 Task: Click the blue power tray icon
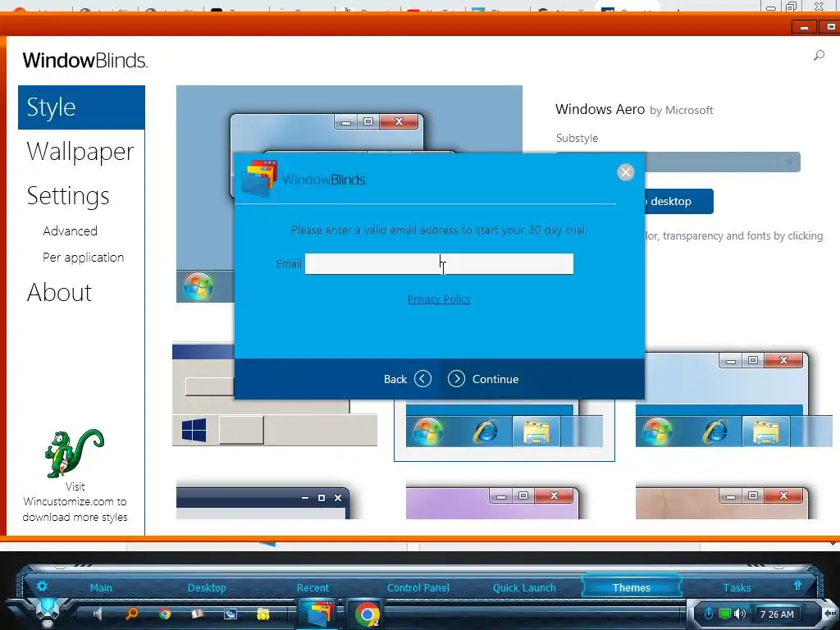click(x=708, y=614)
